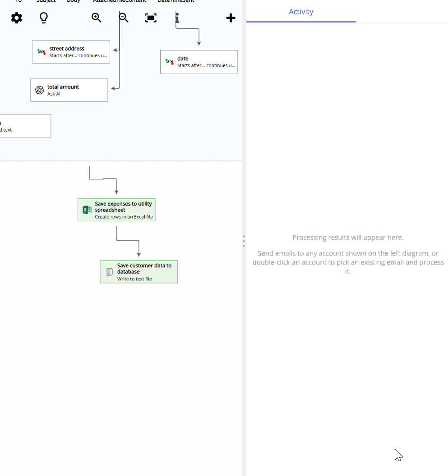Open the street address extraction node
The width and height of the screenshot is (448, 476).
point(71,51)
